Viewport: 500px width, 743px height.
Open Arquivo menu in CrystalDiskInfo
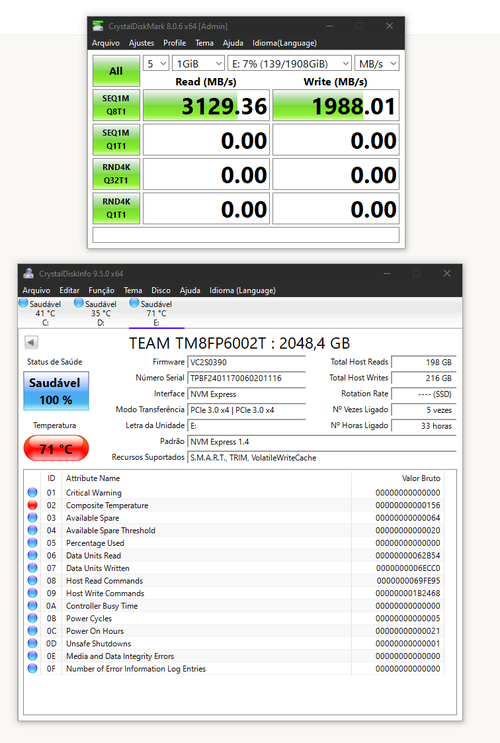click(36, 290)
